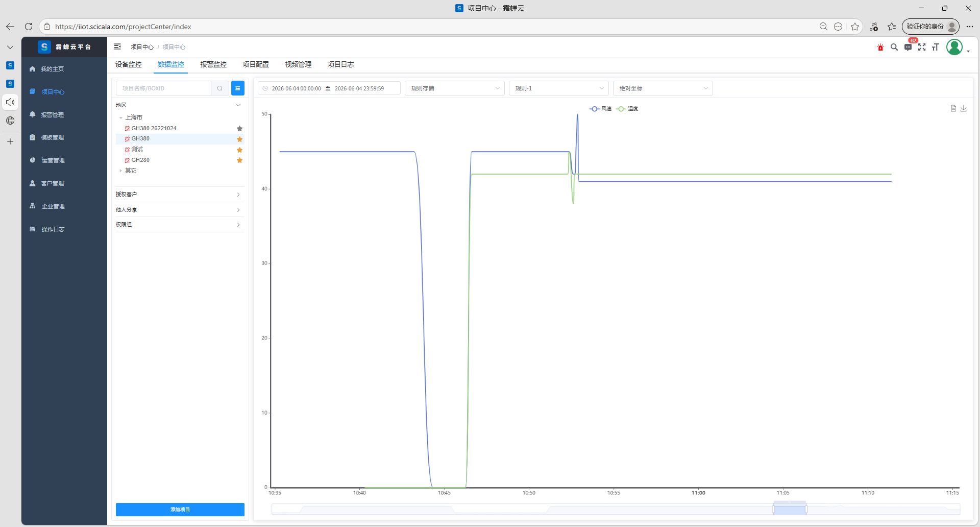Switch to 数据监控 tab
The height and width of the screenshot is (527, 980).
(x=171, y=64)
